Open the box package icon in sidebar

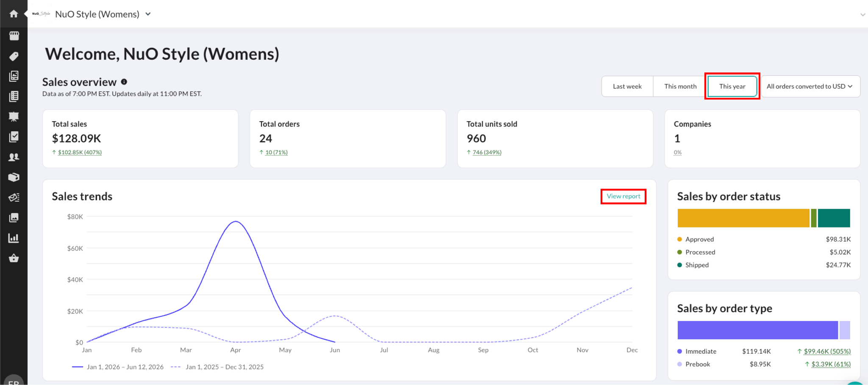pos(14,177)
